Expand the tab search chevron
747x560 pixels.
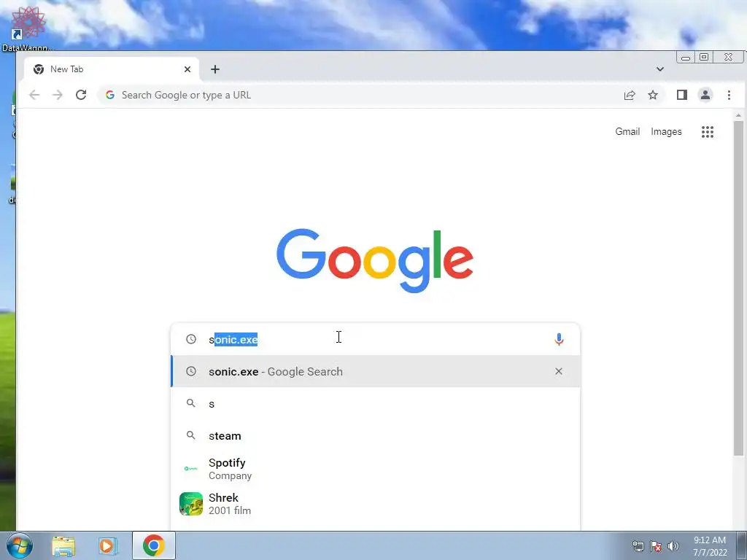tap(659, 69)
